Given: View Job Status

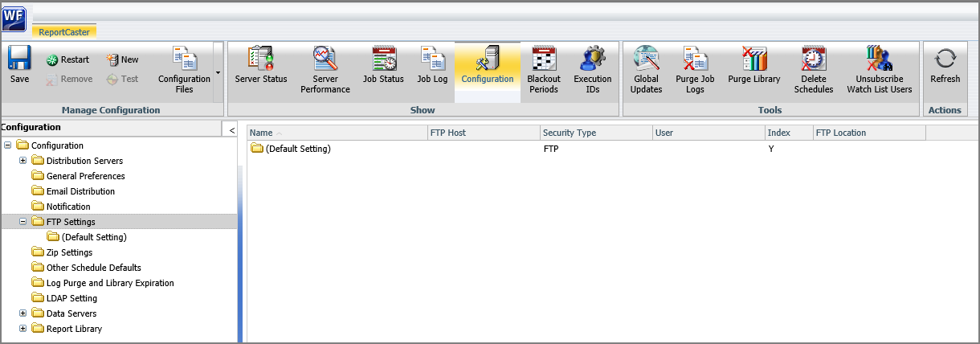Looking at the screenshot, I should pyautogui.click(x=383, y=65).
